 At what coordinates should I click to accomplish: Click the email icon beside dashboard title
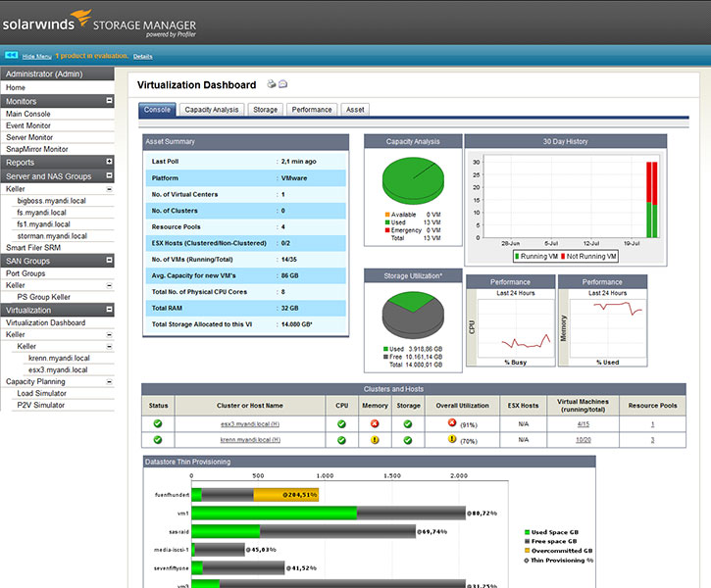(x=283, y=84)
